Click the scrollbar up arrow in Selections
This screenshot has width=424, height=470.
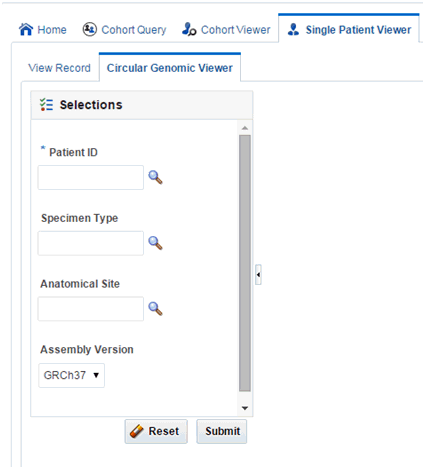click(245, 128)
